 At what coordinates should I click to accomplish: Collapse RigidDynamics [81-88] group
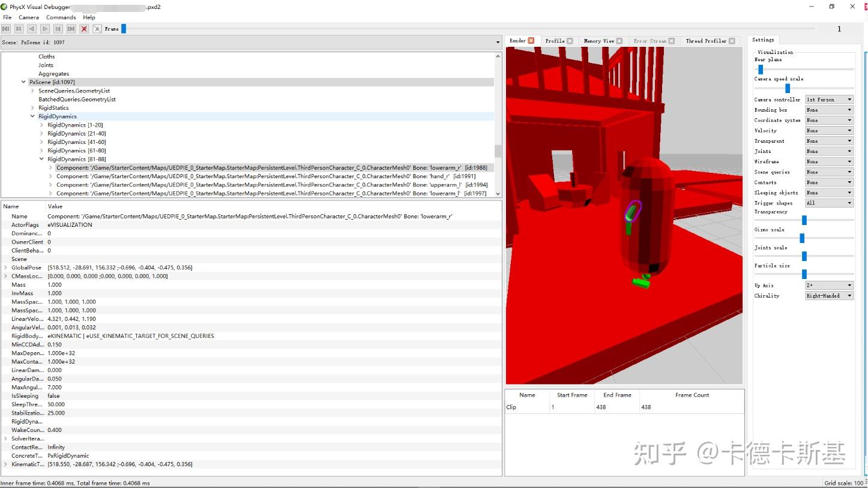pos(41,160)
